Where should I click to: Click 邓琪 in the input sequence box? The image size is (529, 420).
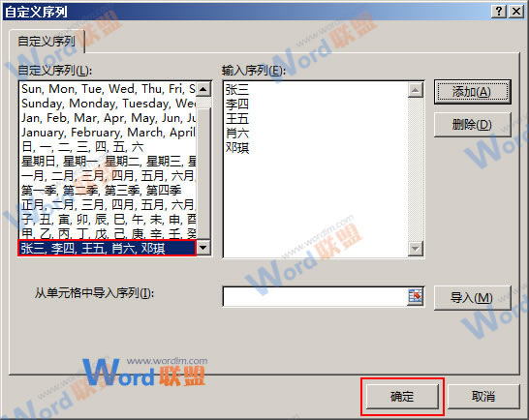pos(237,148)
